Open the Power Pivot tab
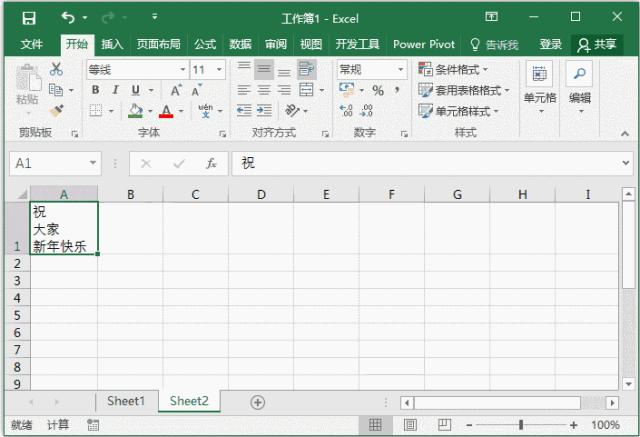640x437 pixels. point(424,44)
